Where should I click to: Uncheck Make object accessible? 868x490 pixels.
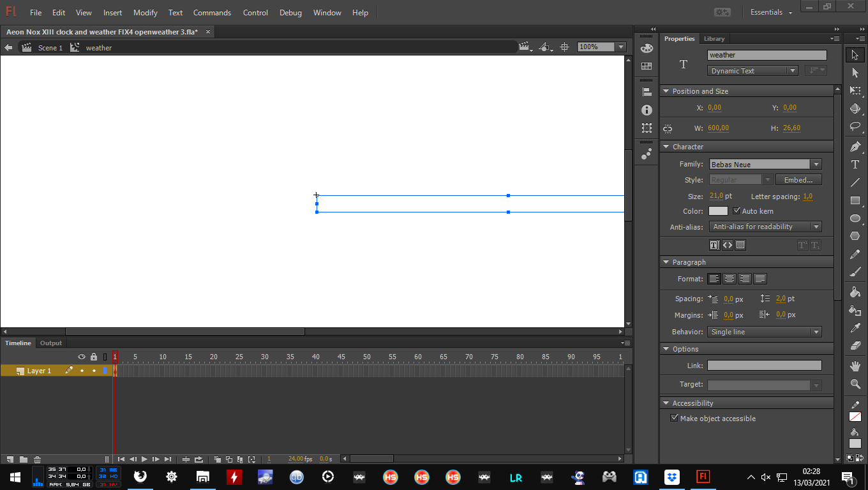pos(674,419)
